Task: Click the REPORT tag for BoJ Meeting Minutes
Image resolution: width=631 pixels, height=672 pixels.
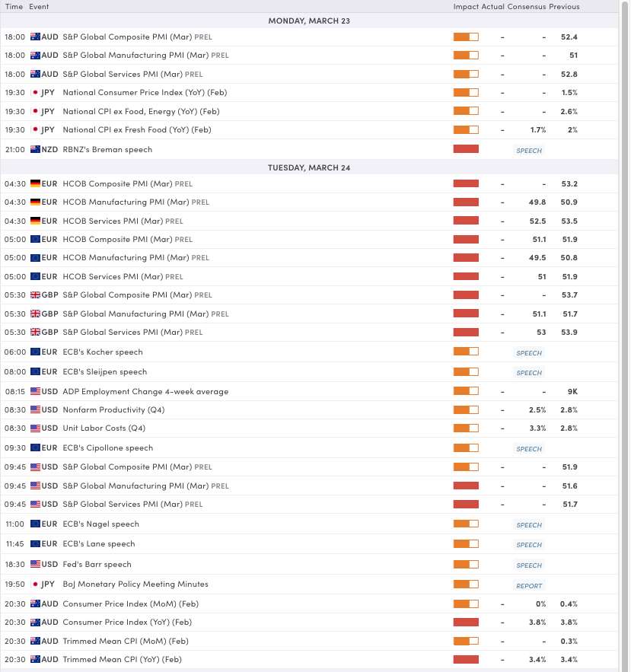Action: pyautogui.click(x=529, y=586)
